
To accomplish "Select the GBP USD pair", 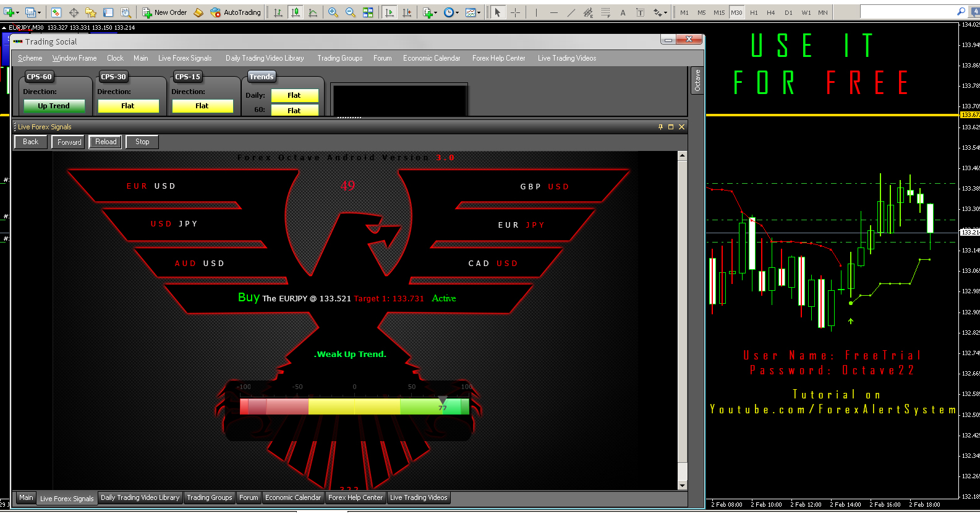I will [544, 187].
